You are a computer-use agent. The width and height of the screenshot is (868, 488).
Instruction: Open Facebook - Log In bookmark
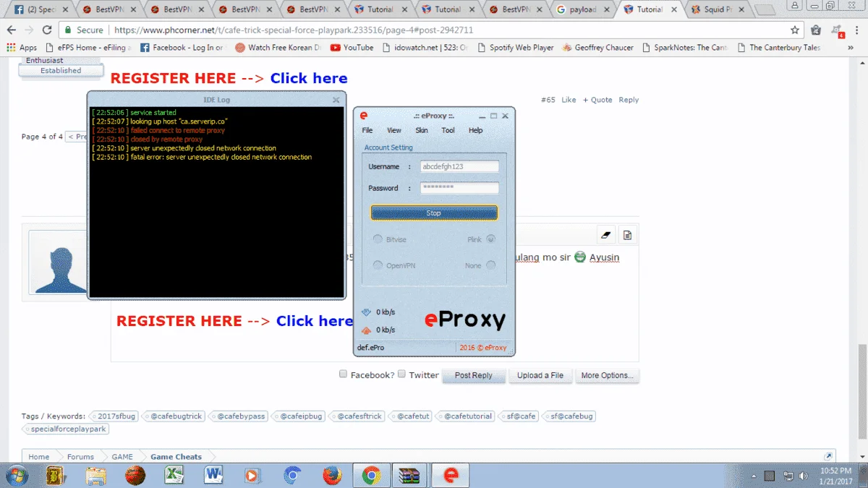point(182,48)
